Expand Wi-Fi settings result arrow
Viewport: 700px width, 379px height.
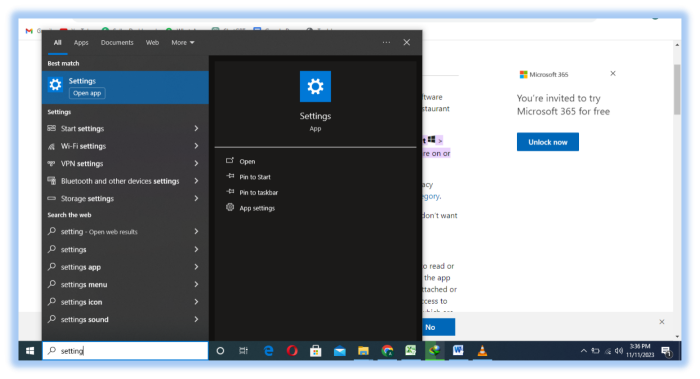tap(196, 146)
